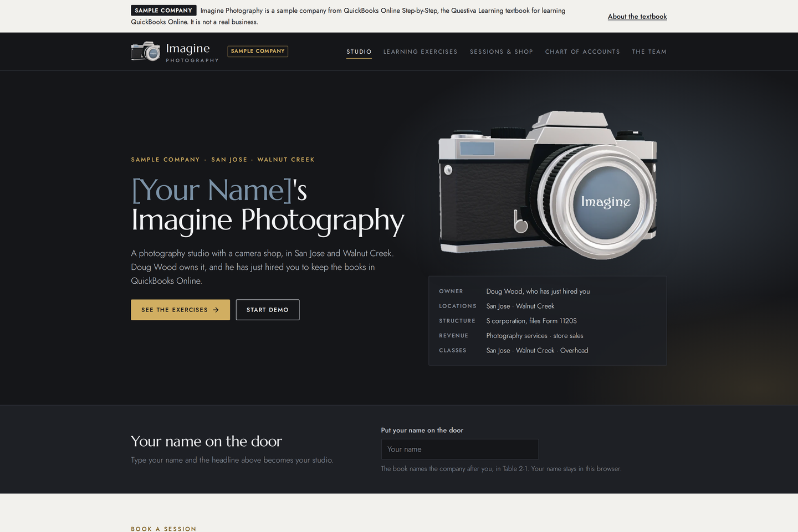Click "Sample Company · San Jose · Walnut Creek" eyebrow
This screenshot has width=798, height=532.
click(223, 160)
